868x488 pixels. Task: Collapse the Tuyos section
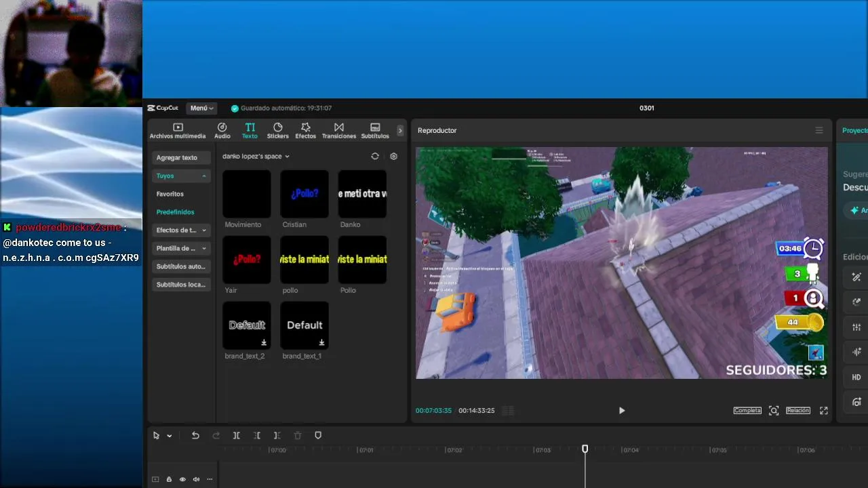coord(181,176)
